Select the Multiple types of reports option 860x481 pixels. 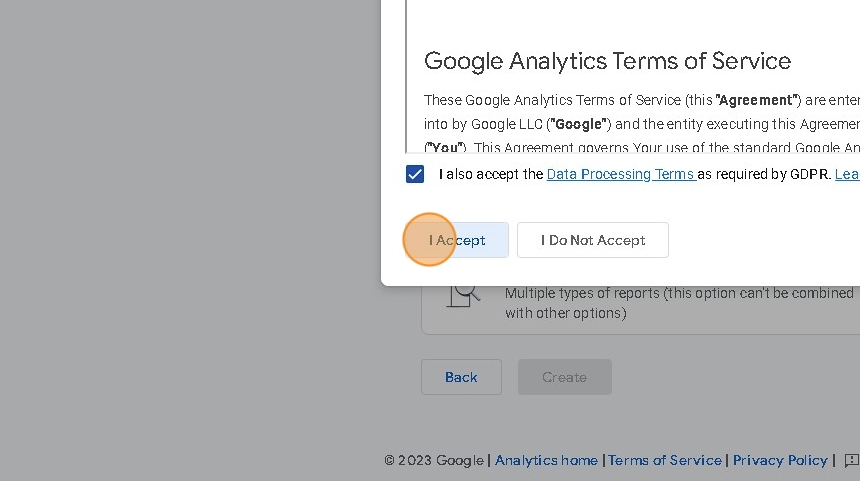pos(678,303)
